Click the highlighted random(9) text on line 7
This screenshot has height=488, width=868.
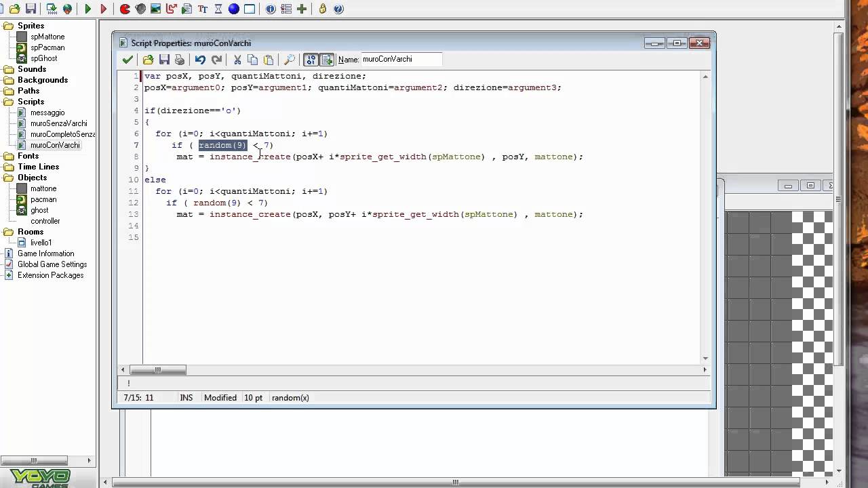(x=222, y=145)
